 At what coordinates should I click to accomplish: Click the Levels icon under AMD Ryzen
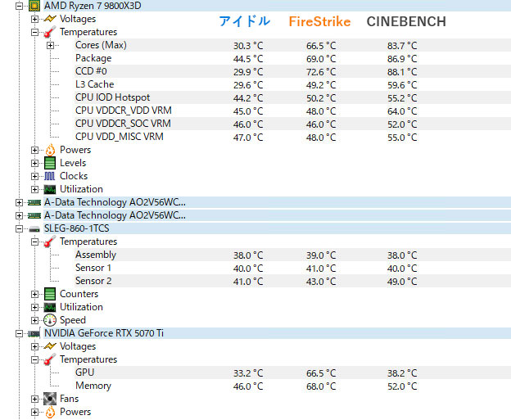[49, 163]
